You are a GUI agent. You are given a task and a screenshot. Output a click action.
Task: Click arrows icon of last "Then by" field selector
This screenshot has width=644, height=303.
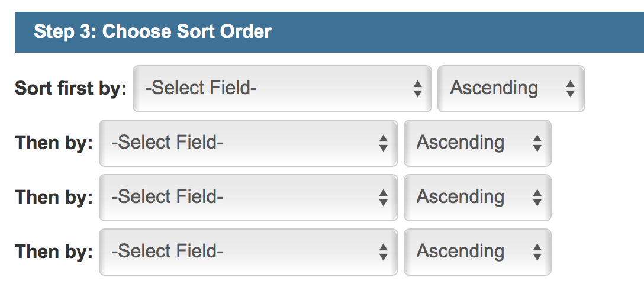coord(384,252)
